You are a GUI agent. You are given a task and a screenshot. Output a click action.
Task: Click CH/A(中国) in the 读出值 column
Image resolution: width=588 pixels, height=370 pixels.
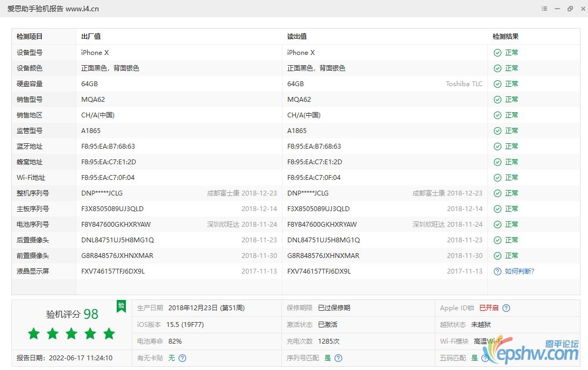click(304, 115)
